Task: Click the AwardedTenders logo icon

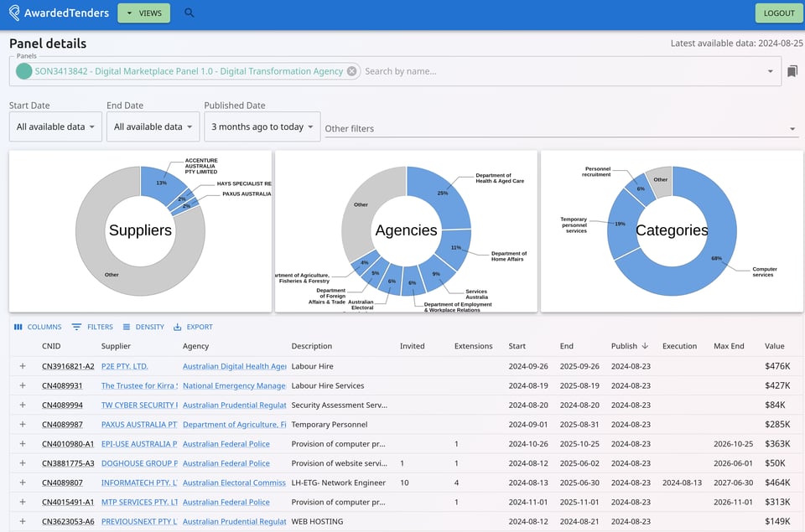Action: pyautogui.click(x=15, y=13)
